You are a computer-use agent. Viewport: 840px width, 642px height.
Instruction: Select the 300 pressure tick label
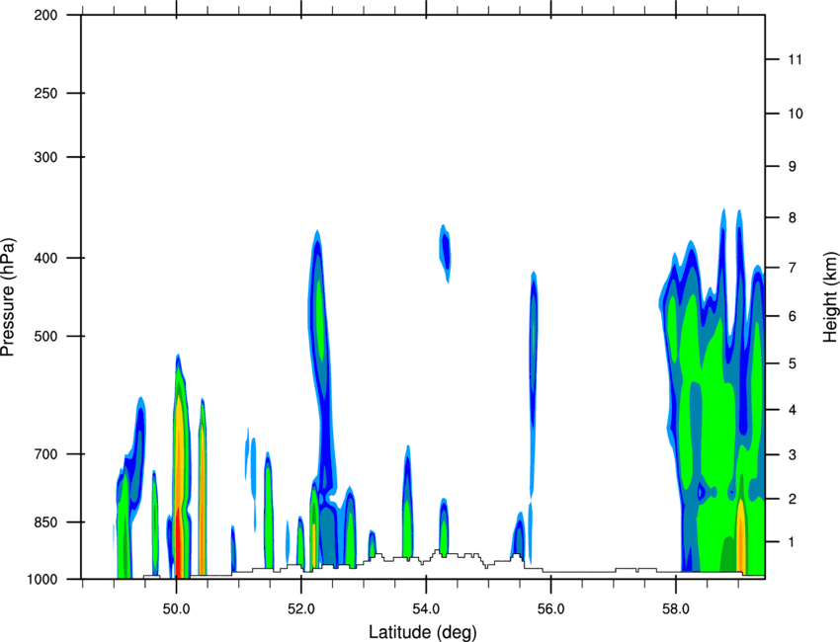[x=45, y=157]
